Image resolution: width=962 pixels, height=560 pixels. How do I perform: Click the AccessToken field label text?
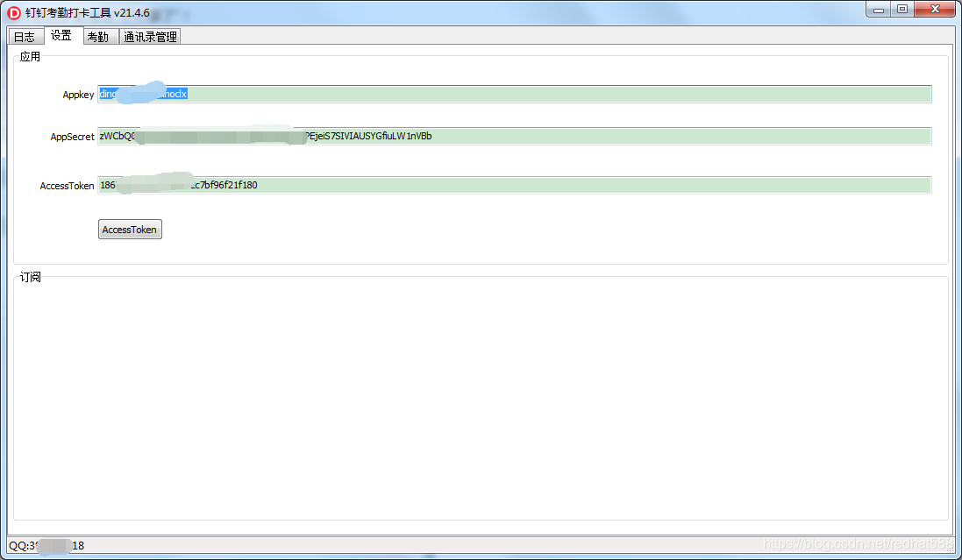(x=67, y=186)
